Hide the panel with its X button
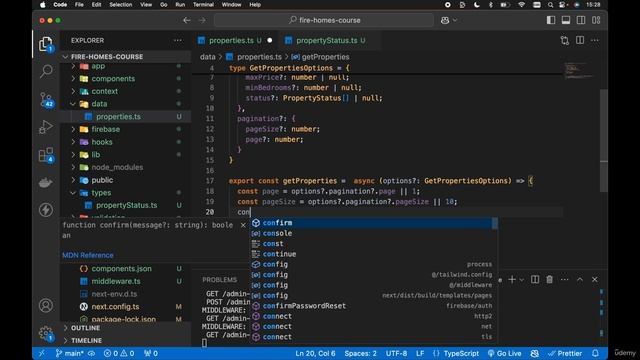The image size is (640, 360). point(595,280)
